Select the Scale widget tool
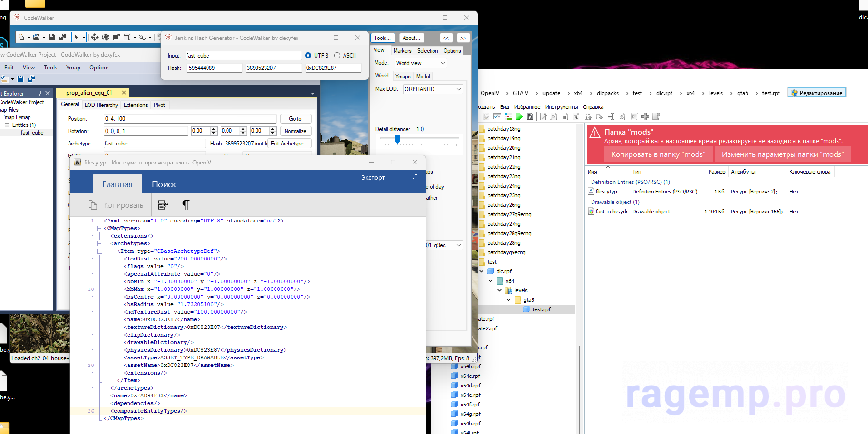The height and width of the screenshot is (434, 868). click(117, 37)
